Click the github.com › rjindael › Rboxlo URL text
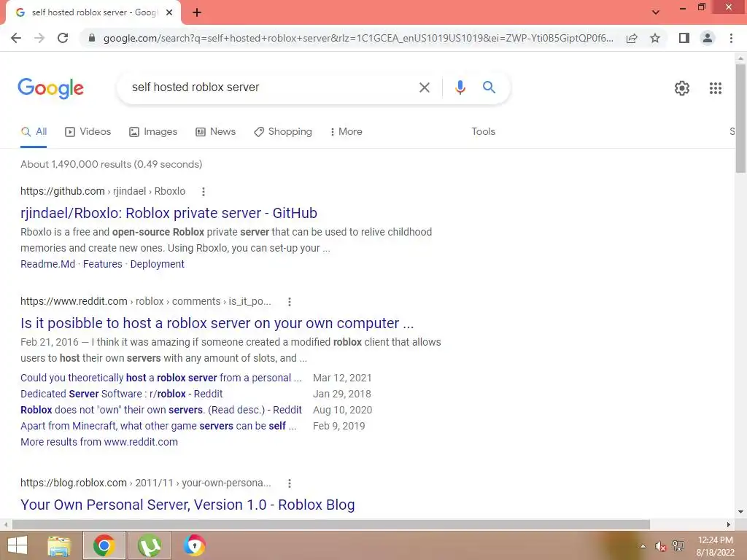Viewport: 747px width, 560px height. coord(103,192)
